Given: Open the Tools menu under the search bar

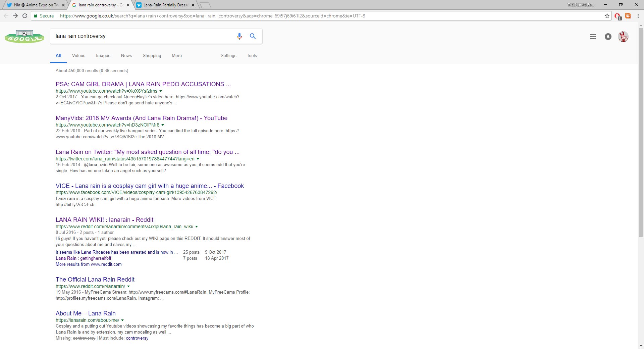Looking at the screenshot, I should tap(252, 55).
